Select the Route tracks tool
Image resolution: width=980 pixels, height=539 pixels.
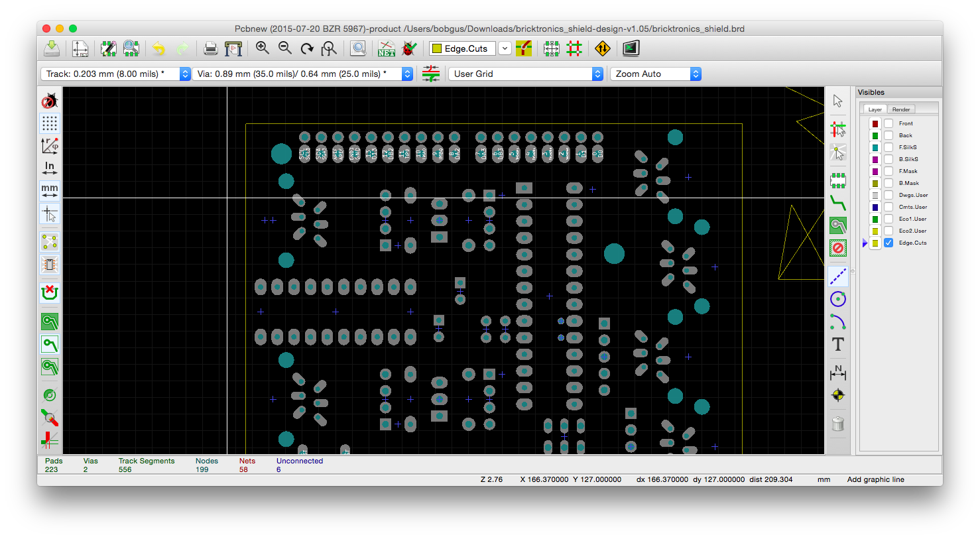click(x=838, y=203)
